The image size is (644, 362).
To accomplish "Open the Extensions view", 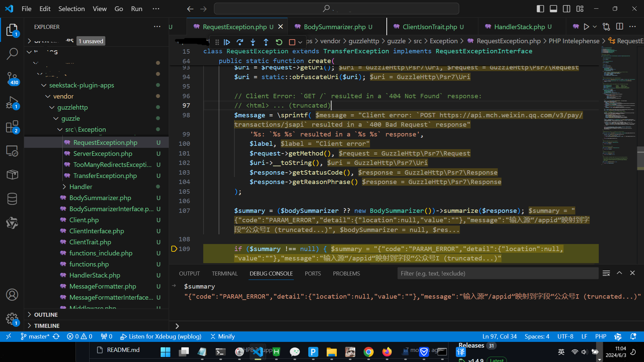I will (x=12, y=127).
